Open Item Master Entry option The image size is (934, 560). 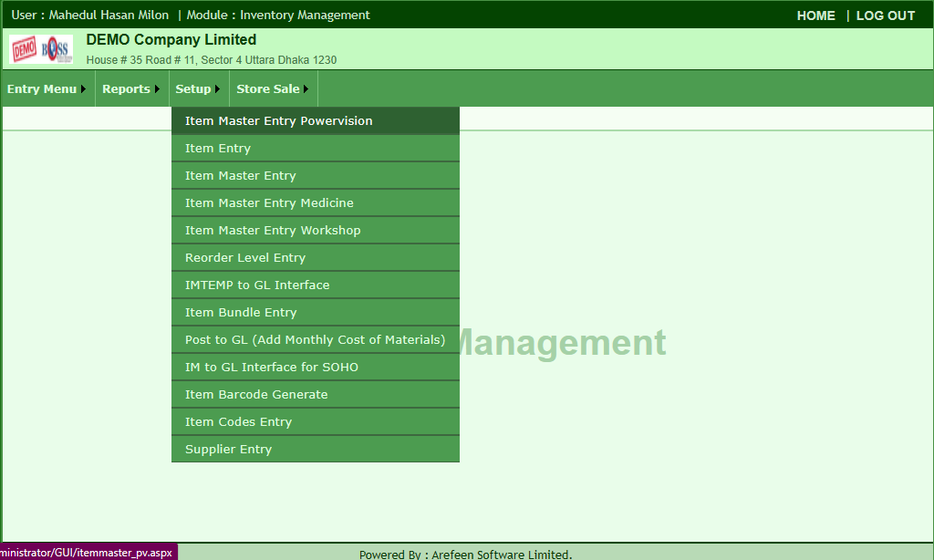(315, 176)
